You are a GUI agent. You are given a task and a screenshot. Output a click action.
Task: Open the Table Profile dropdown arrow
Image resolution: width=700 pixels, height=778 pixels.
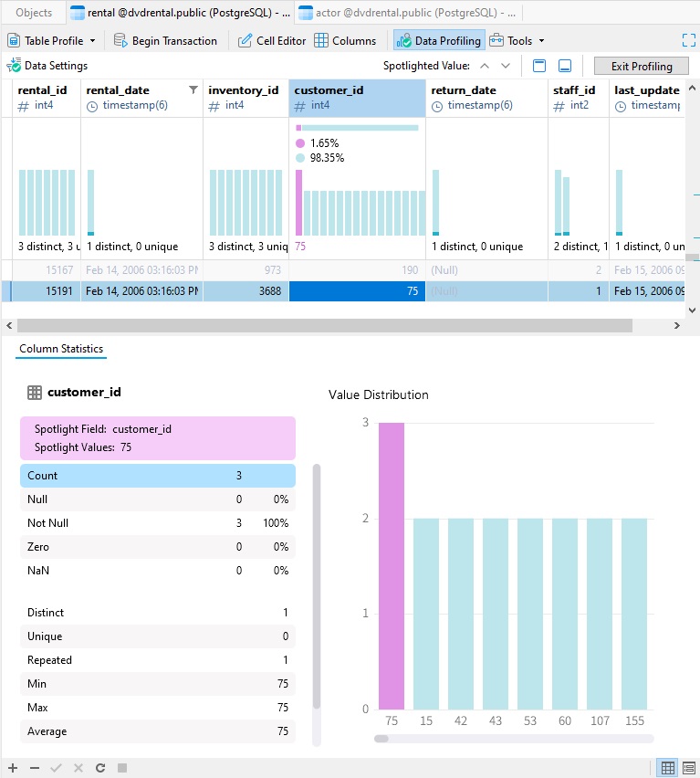coord(93,41)
